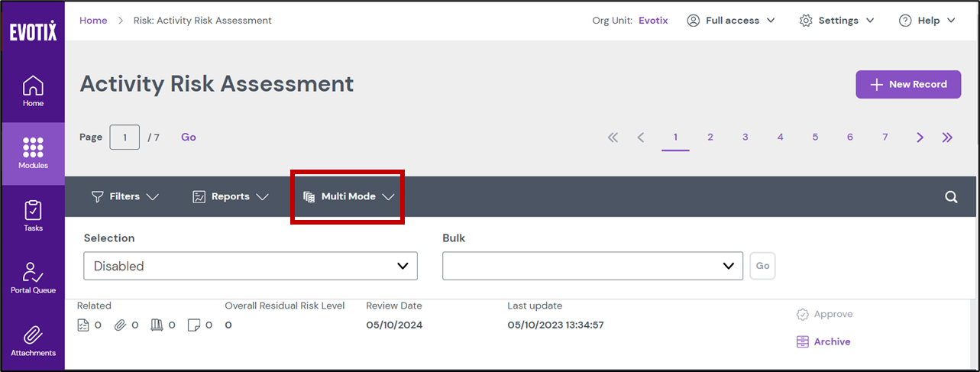
Task: Open the Bulk action dropdown
Action: [592, 266]
